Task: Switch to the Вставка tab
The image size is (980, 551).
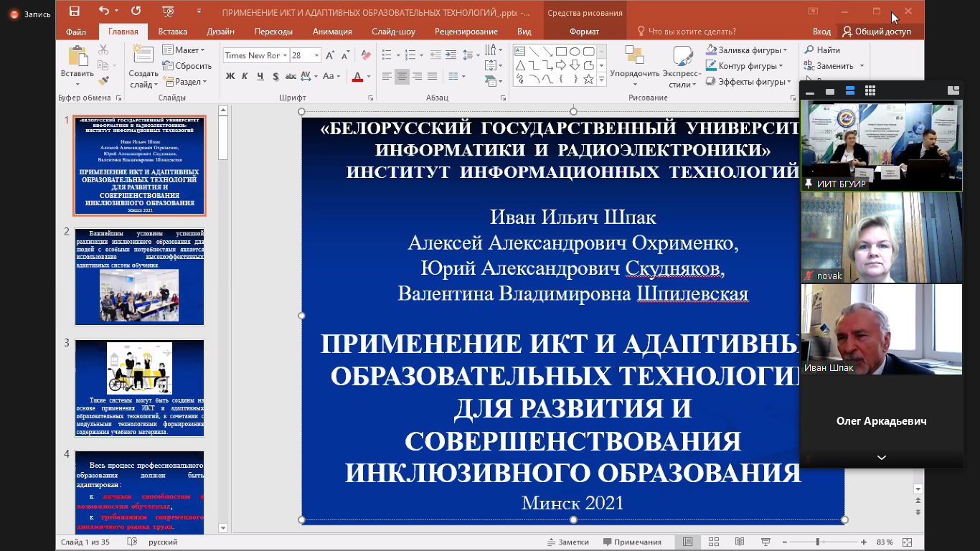Action: click(173, 32)
